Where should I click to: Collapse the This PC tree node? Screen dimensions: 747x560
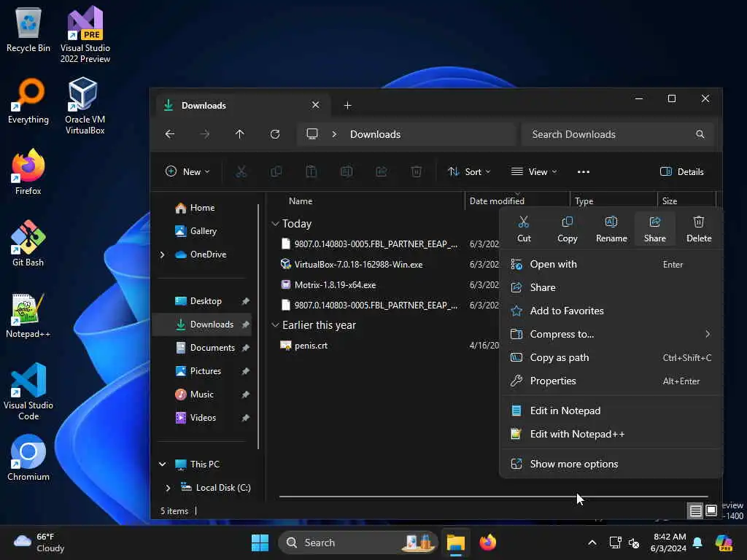[163, 464]
